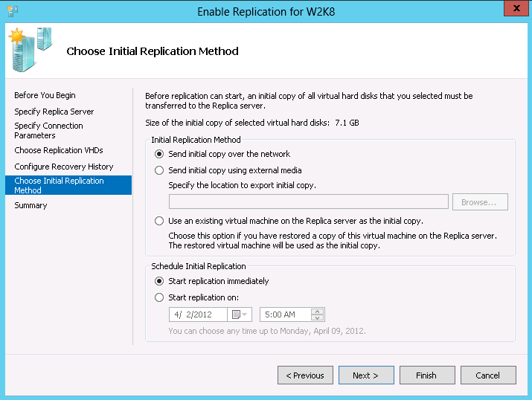Open the calendar date picker icon
The image size is (532, 400).
click(236, 314)
